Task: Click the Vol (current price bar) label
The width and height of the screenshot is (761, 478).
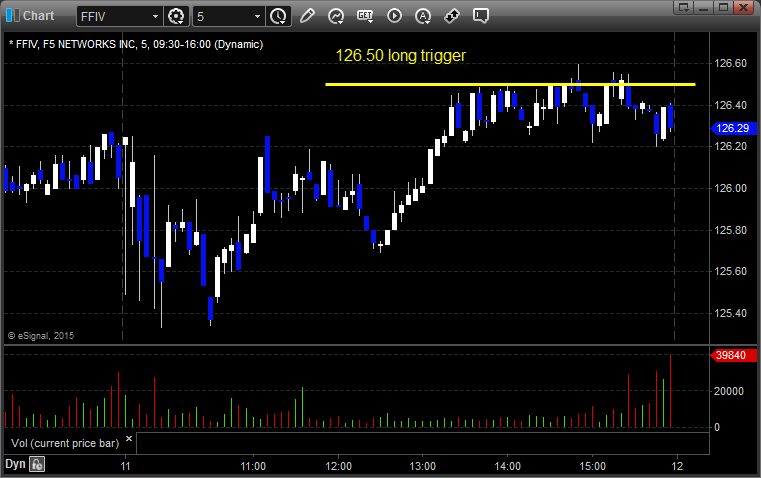Action: [65, 443]
